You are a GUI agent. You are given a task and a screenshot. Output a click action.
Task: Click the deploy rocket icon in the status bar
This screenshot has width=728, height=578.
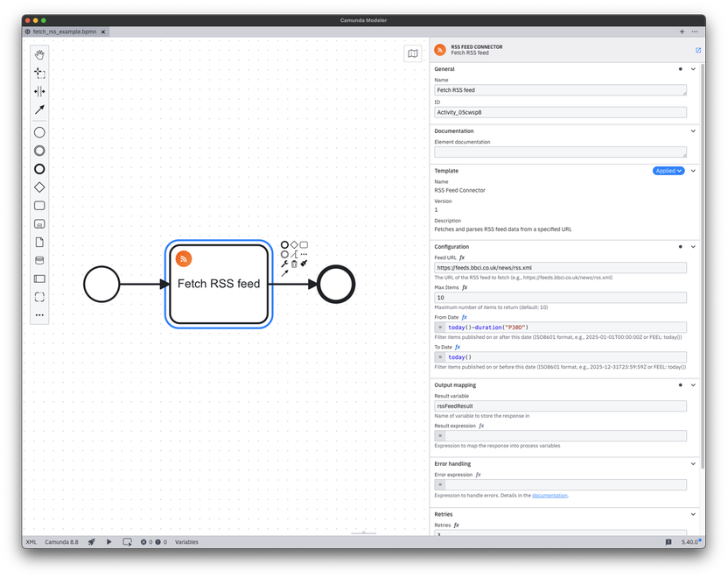click(91, 541)
